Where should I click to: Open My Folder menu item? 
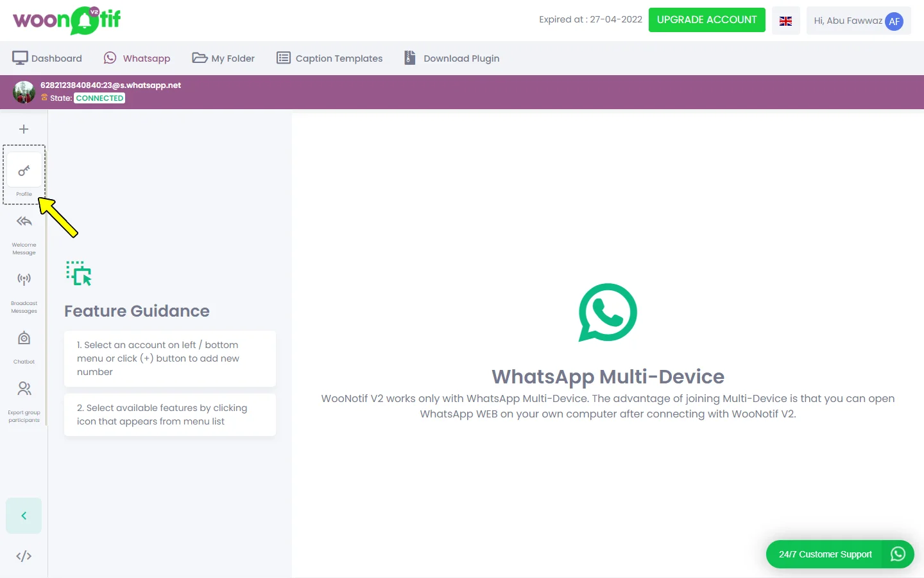pyautogui.click(x=223, y=58)
